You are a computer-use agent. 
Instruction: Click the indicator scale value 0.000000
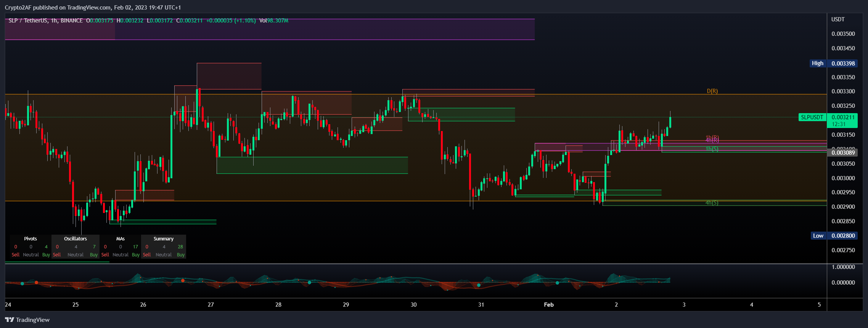843,283
